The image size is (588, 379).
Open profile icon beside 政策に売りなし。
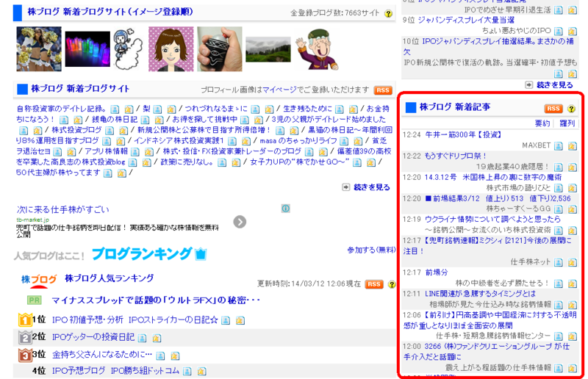[x=222, y=163]
